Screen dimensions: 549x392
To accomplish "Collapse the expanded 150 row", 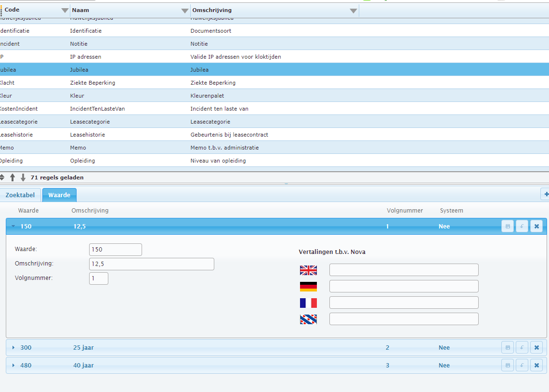I will click(13, 226).
